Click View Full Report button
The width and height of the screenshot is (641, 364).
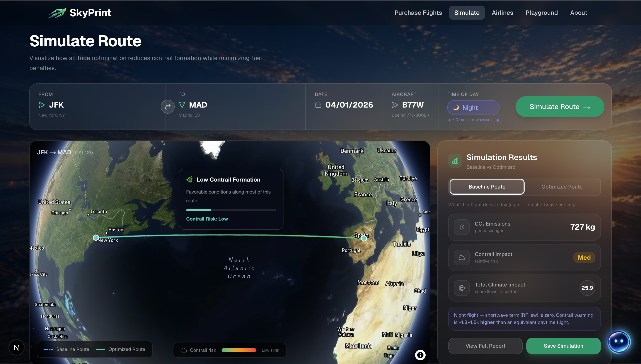pyautogui.click(x=485, y=346)
